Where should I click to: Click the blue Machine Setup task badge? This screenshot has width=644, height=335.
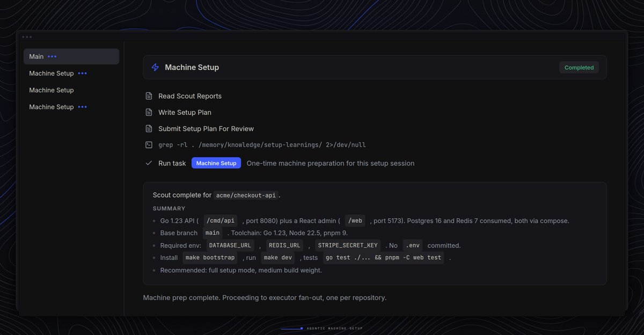point(216,163)
